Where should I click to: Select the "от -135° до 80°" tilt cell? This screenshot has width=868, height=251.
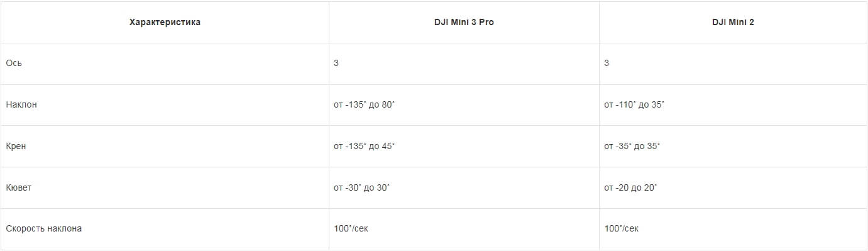point(365,104)
